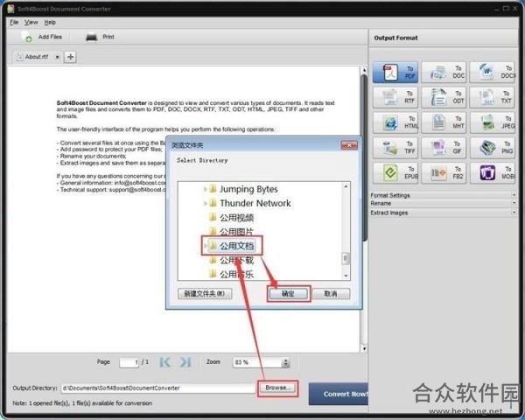Choose the To GIF output format

coord(444,147)
